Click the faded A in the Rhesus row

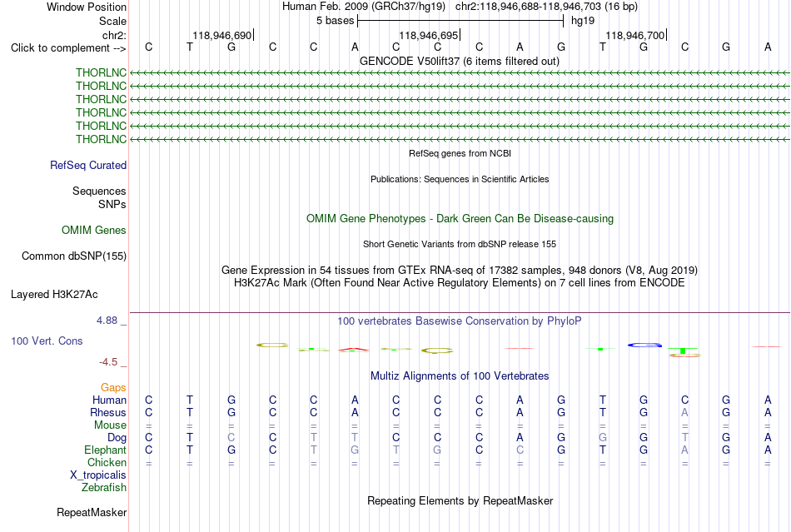pyautogui.click(x=684, y=412)
